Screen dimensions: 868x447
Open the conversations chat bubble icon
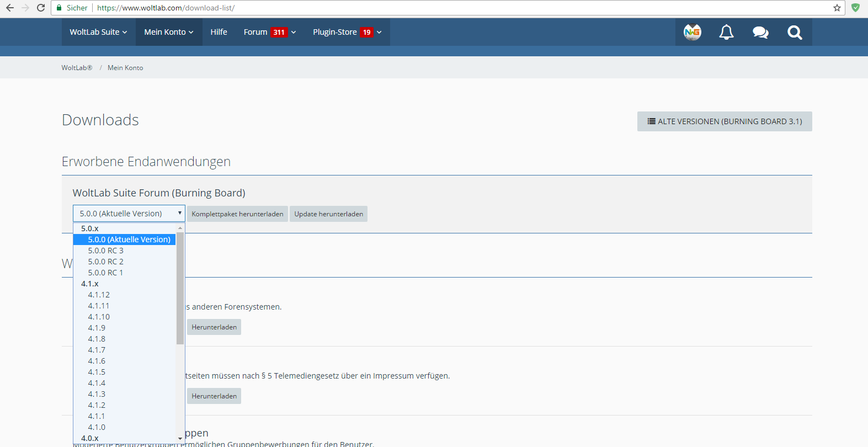pos(760,33)
